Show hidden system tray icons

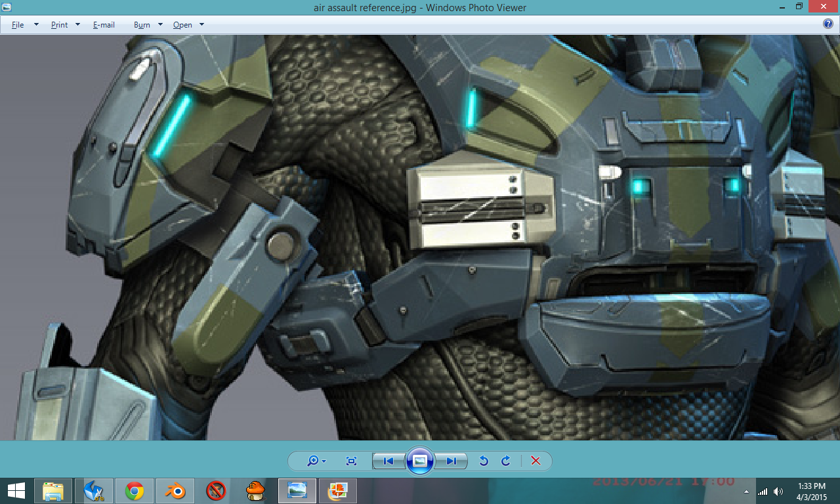click(746, 492)
